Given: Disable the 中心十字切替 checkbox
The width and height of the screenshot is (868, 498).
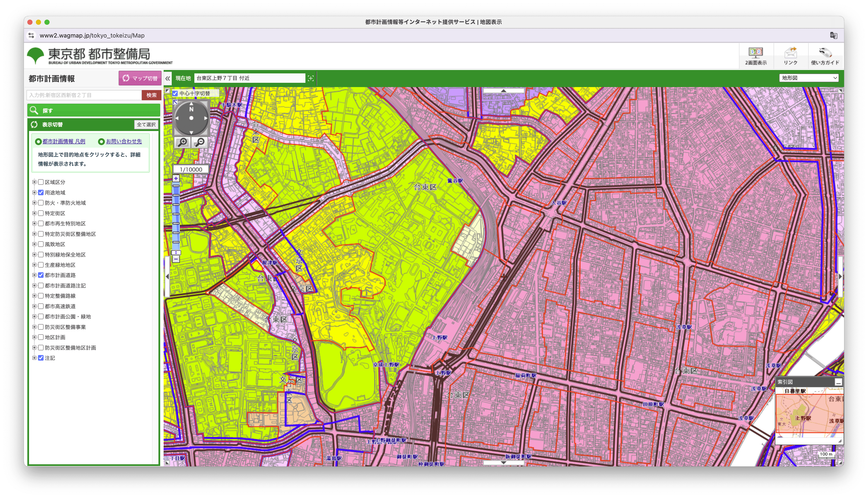Looking at the screenshot, I should click(x=175, y=93).
